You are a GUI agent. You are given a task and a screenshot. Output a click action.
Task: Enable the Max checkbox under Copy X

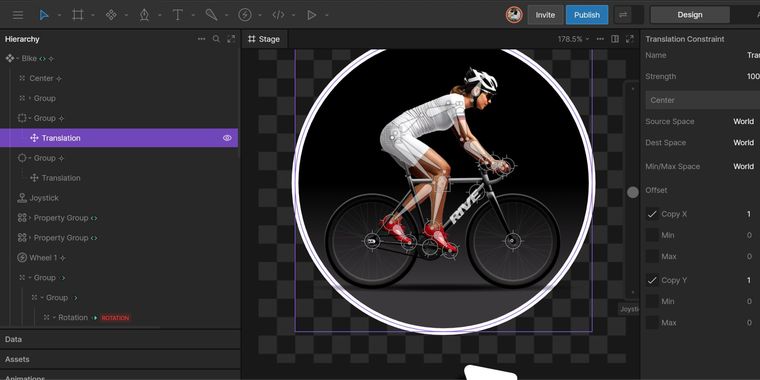[x=652, y=256]
